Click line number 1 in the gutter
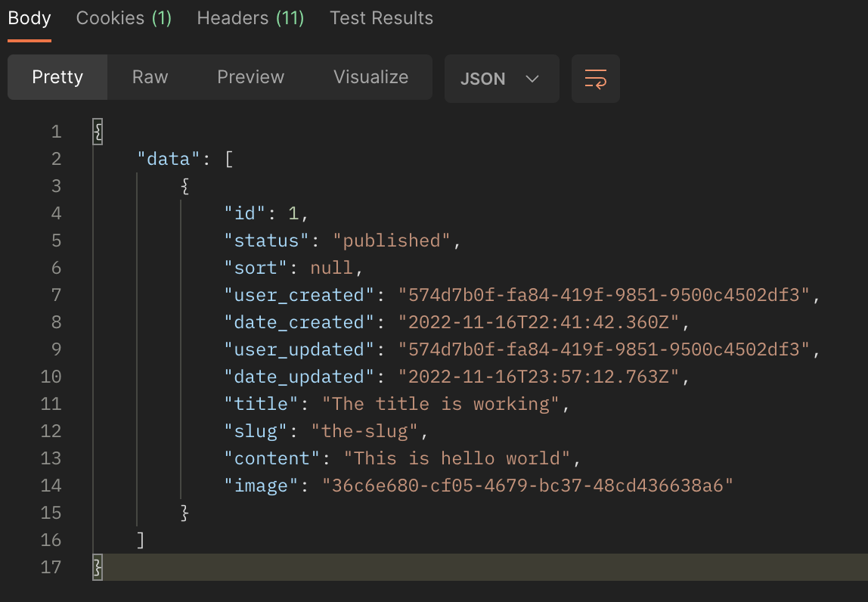Image resolution: width=868 pixels, height=602 pixels. pyautogui.click(x=56, y=132)
